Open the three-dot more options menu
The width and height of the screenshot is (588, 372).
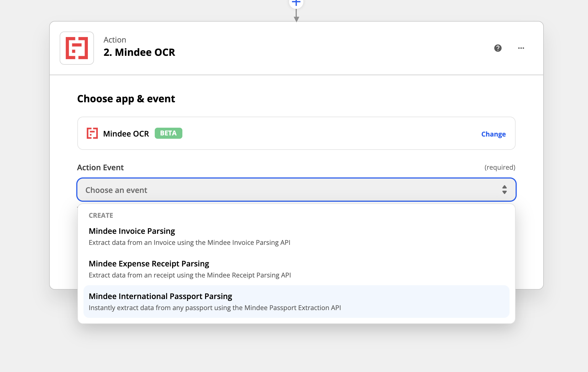click(x=521, y=48)
